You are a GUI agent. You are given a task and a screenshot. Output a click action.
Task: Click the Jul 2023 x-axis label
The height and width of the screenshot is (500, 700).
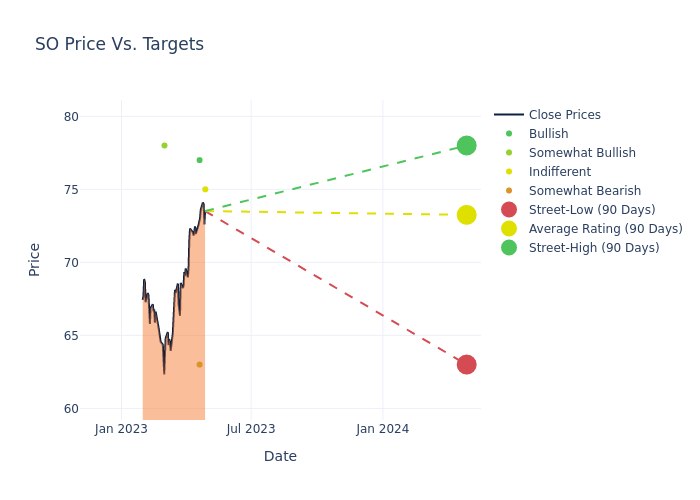(251, 429)
